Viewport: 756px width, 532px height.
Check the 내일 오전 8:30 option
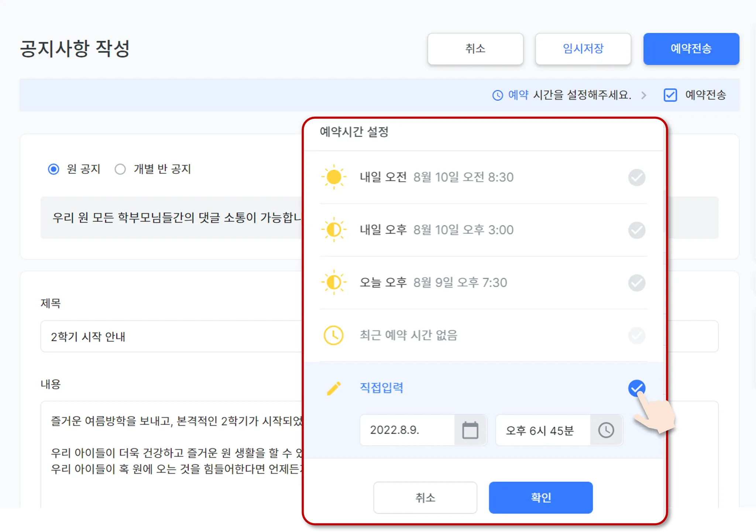click(636, 177)
